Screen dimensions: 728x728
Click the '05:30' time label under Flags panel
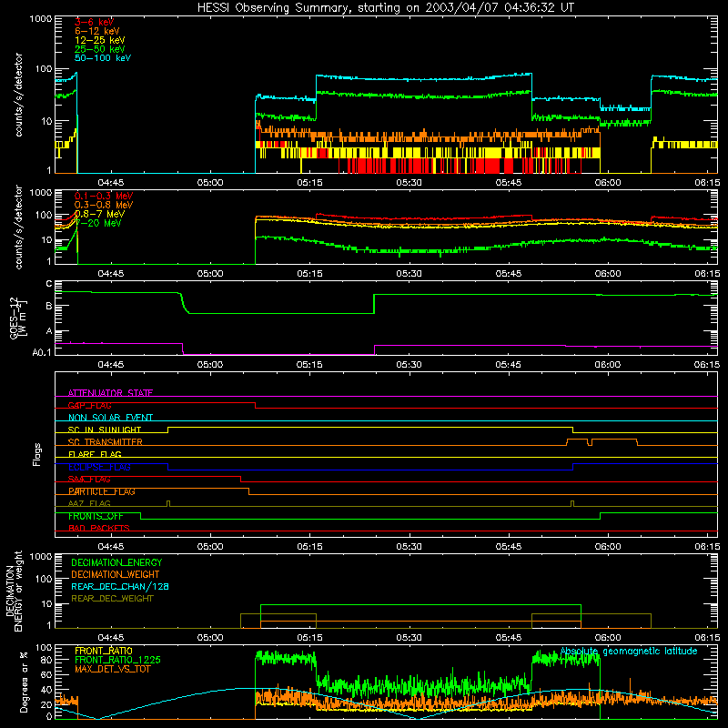[x=409, y=547]
